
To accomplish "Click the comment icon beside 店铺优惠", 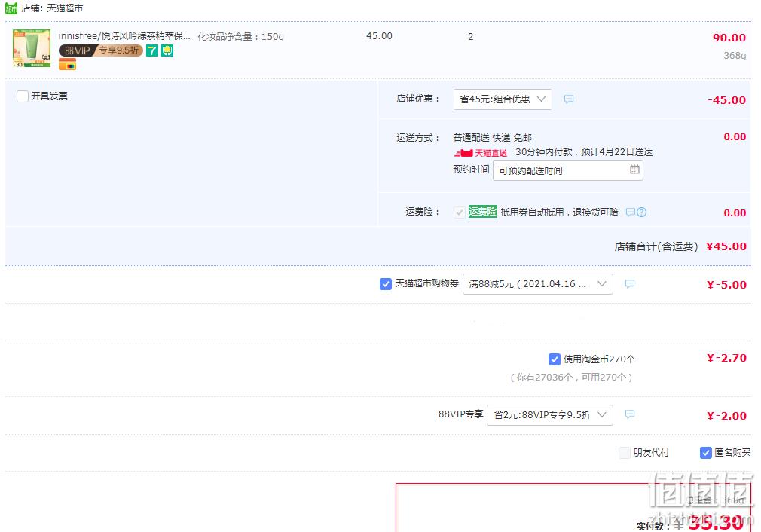I will [x=569, y=99].
